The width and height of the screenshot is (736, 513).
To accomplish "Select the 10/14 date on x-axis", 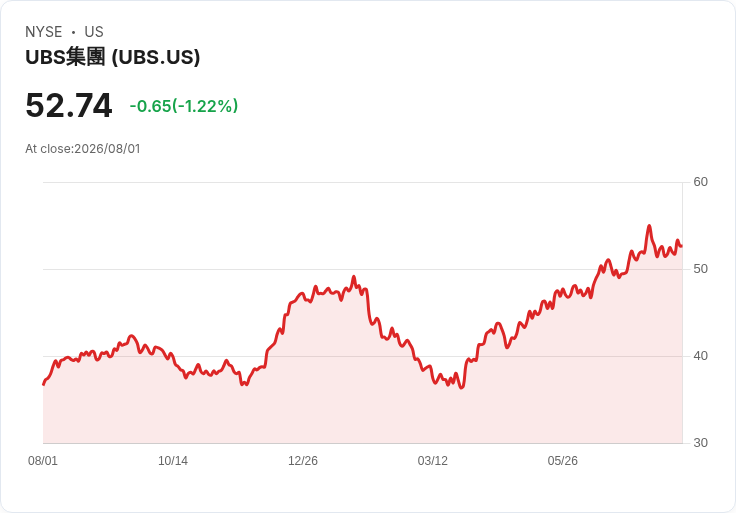I will click(173, 460).
